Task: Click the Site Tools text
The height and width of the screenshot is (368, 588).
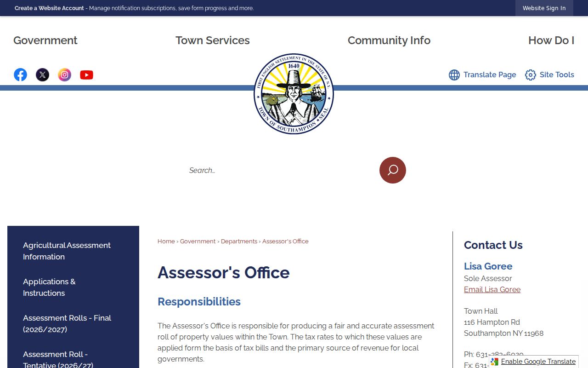Action: pos(557,75)
